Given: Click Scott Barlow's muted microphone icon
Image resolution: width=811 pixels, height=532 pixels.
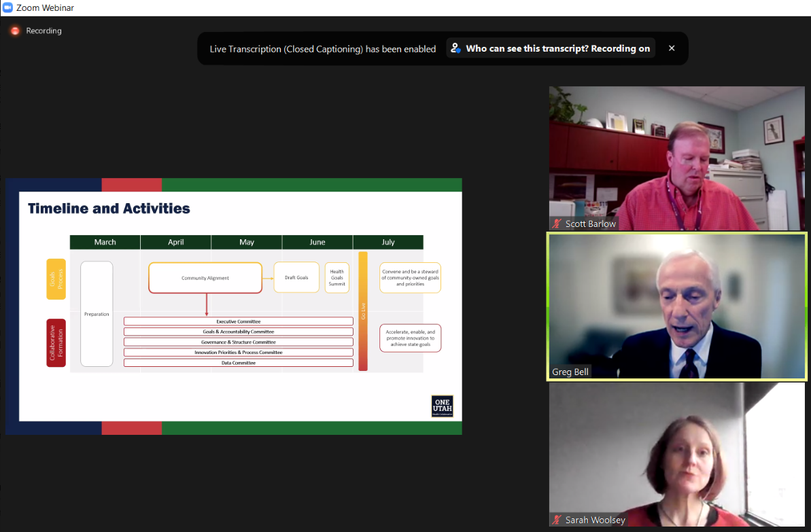Looking at the screenshot, I should (x=558, y=224).
